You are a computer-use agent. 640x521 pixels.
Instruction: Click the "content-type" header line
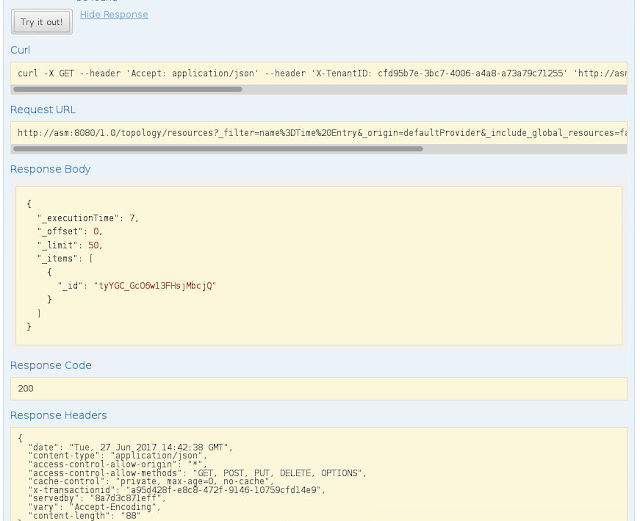118,456
